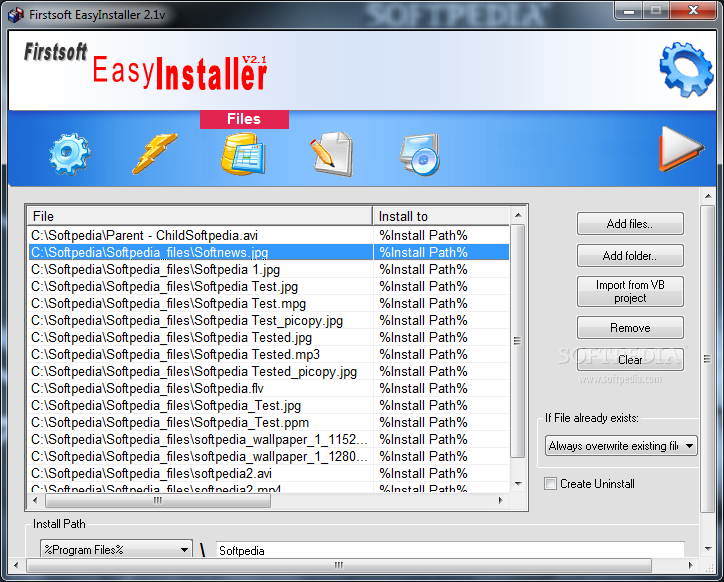724x582 pixels.
Task: Minimize the EasyInstaller window
Action: [x=628, y=11]
